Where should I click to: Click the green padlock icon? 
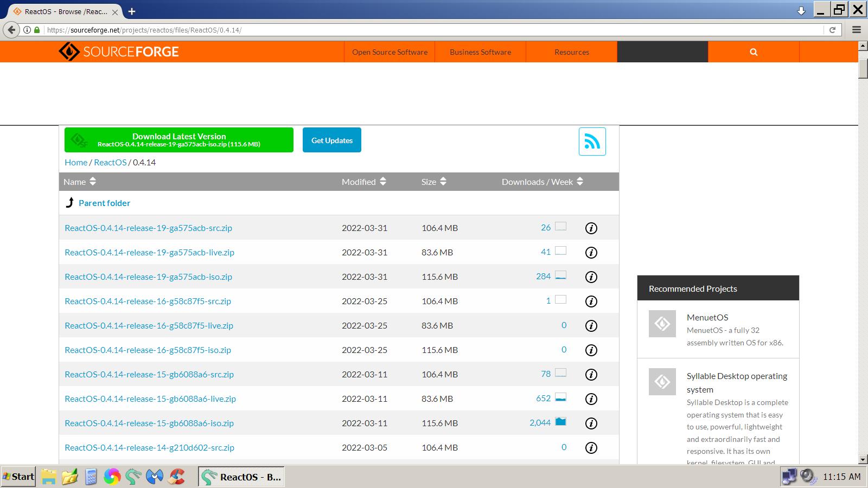pos(37,30)
